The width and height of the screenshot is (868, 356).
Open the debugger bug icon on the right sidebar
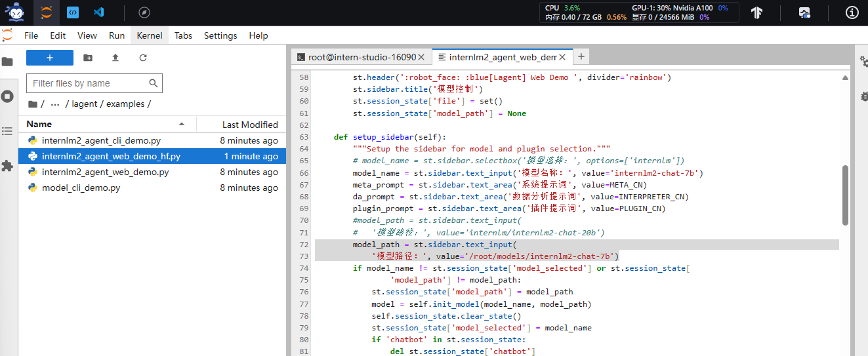863,96
